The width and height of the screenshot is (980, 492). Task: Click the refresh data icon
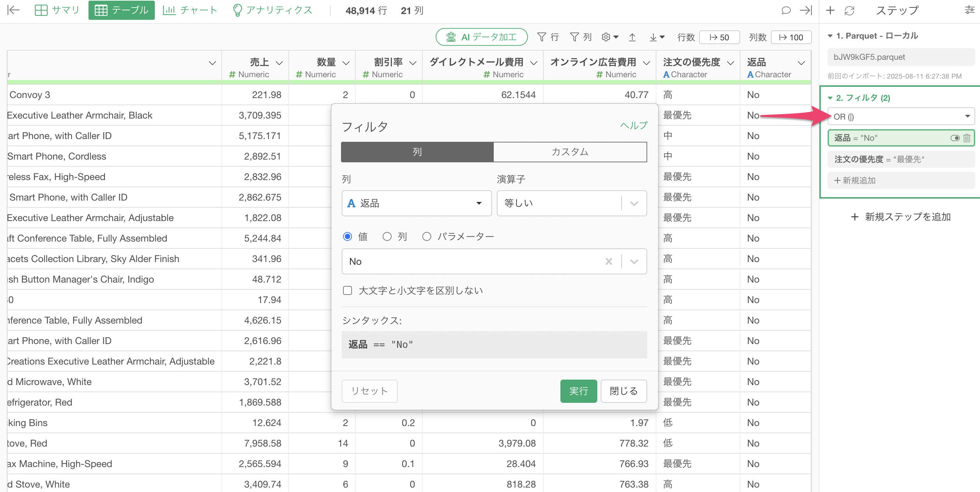849,10
